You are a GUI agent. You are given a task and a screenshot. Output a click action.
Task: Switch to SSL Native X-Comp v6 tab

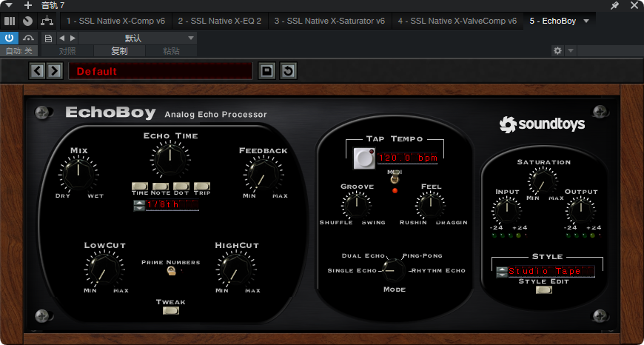[x=115, y=21]
